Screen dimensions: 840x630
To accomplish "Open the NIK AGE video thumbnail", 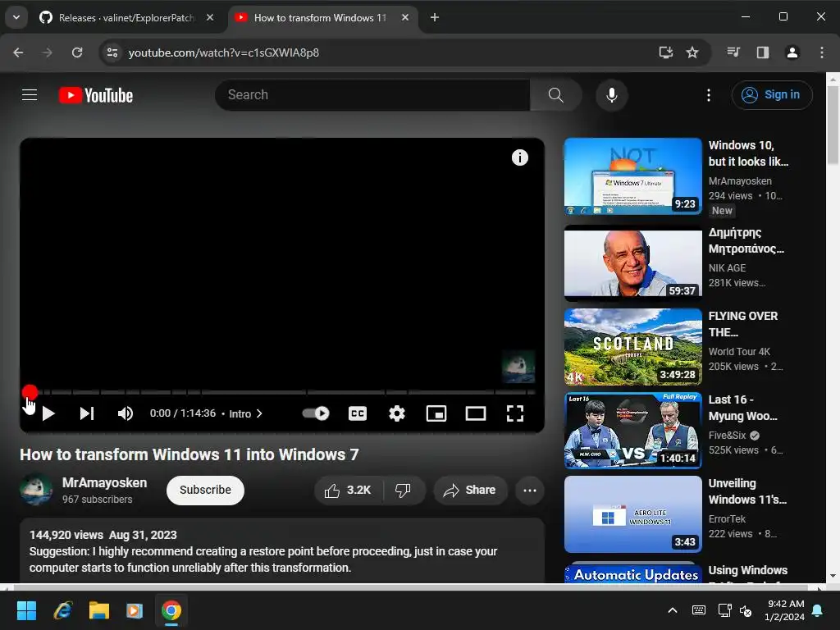I will coord(632,262).
